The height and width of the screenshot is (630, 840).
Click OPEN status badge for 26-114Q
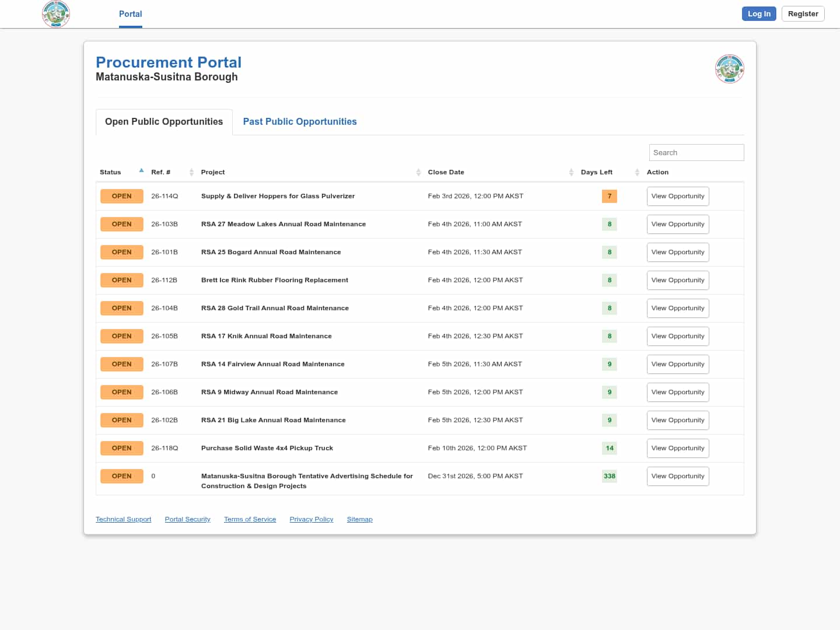[x=121, y=196]
